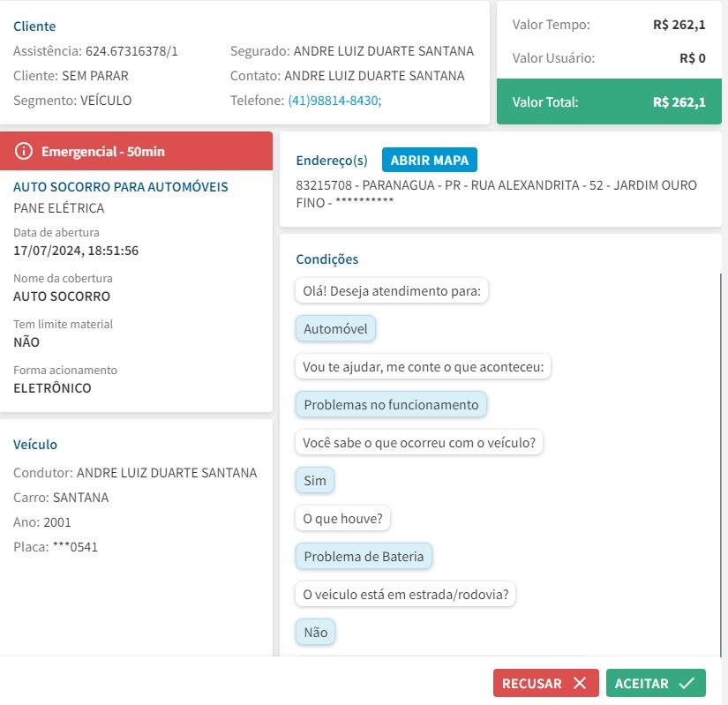Click the X icon on RECUSAR button

click(580, 683)
